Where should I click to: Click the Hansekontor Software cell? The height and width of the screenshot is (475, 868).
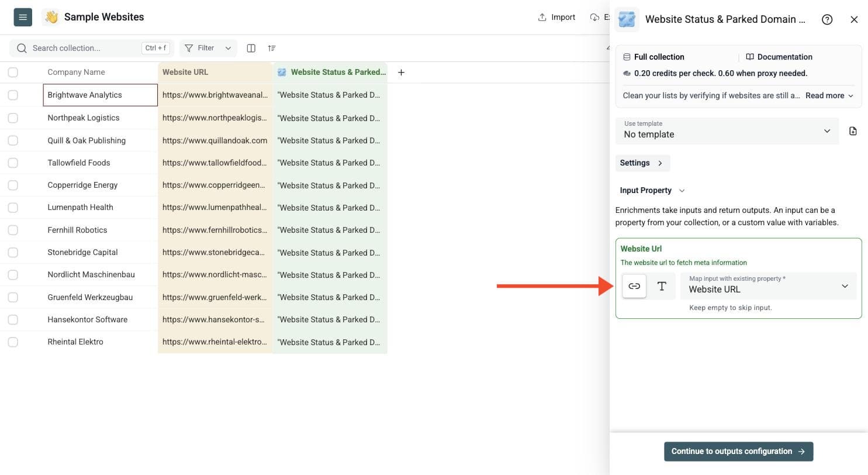pyautogui.click(x=101, y=319)
